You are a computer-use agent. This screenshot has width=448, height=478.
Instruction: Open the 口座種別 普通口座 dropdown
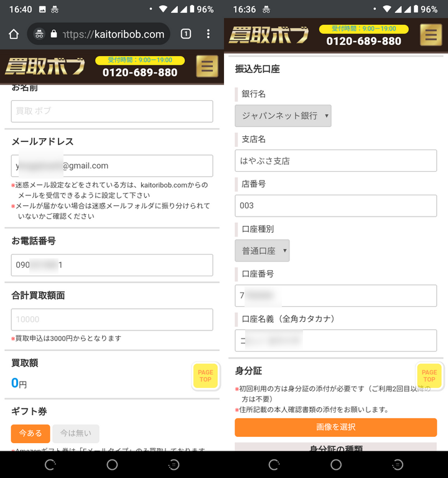tap(262, 251)
